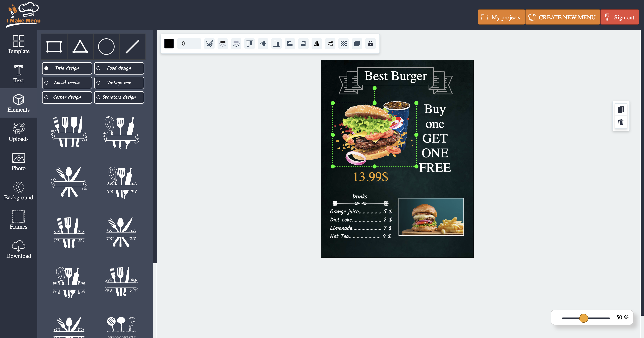Viewport: 644px width, 338px height.
Task: Open the Uploads sidebar tab
Action: tap(18, 132)
